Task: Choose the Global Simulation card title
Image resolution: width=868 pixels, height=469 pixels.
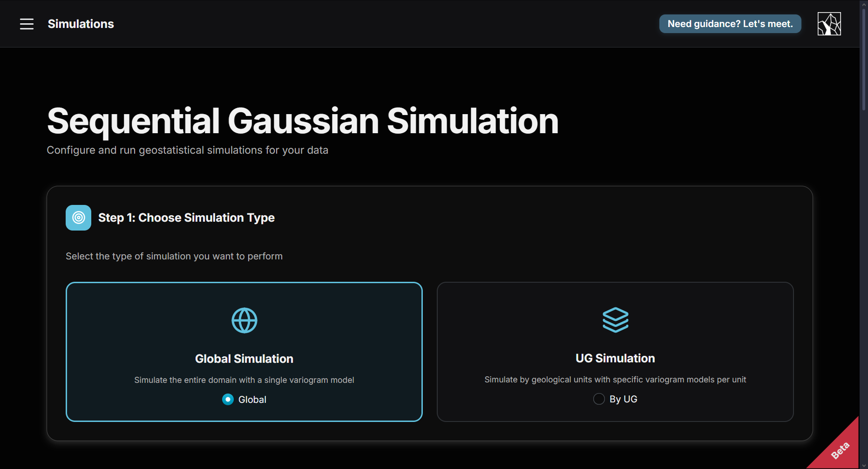Action: tap(244, 359)
